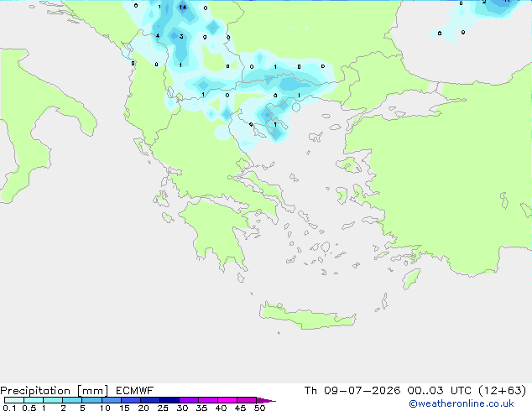
Task: Click the 0.5–1 mm legend swatch
Action: coord(34,400)
